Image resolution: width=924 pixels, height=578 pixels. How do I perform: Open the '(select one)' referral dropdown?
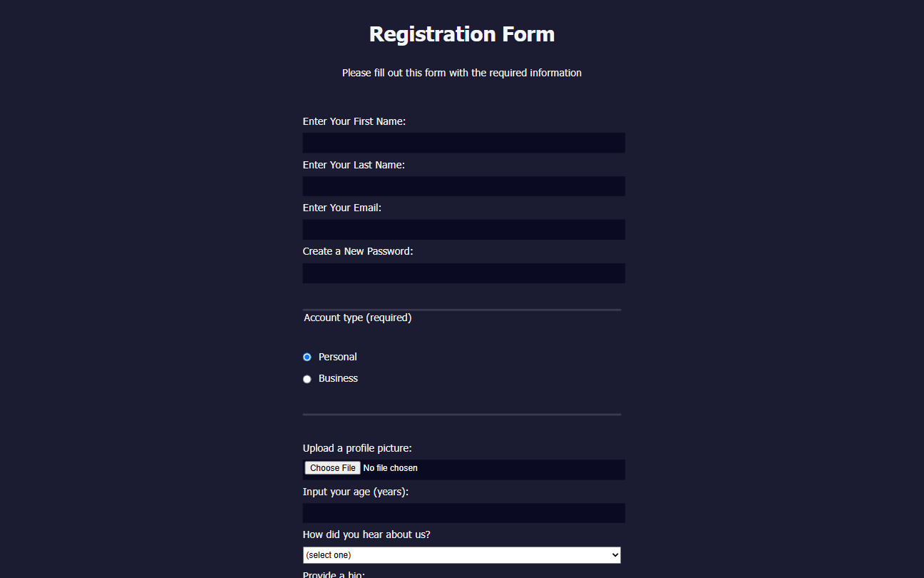click(456, 555)
